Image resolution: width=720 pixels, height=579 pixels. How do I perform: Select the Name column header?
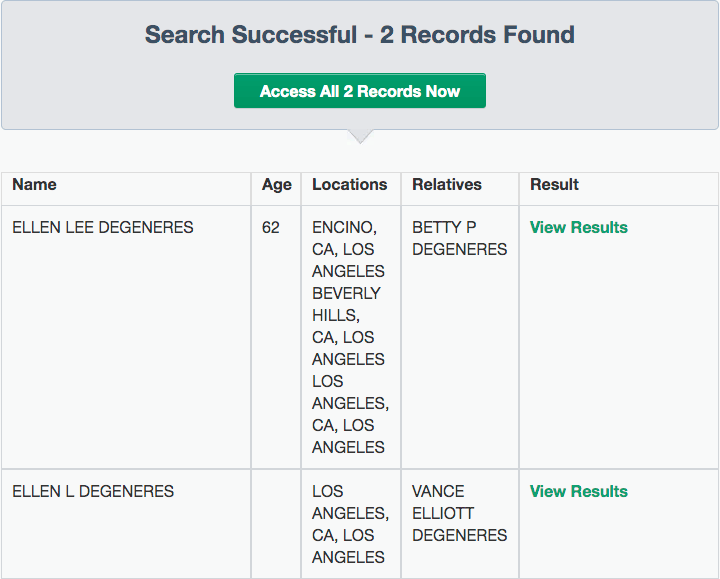(x=34, y=184)
